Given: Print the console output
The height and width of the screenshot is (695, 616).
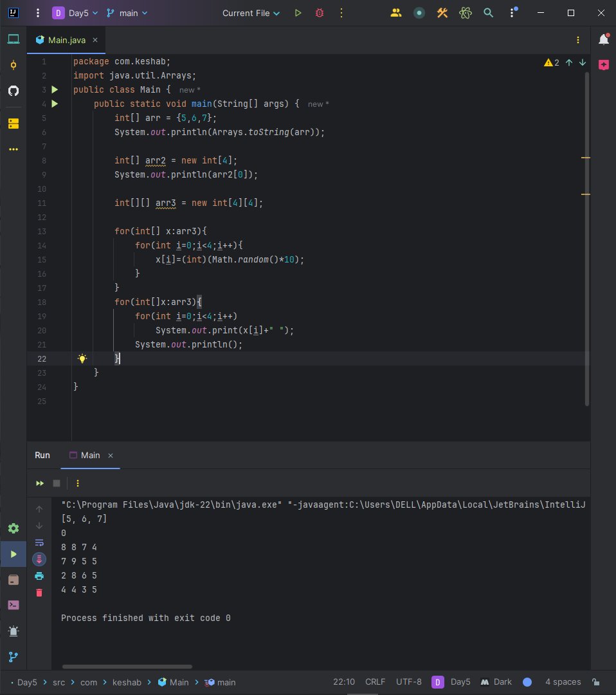Looking at the screenshot, I should 39,576.
